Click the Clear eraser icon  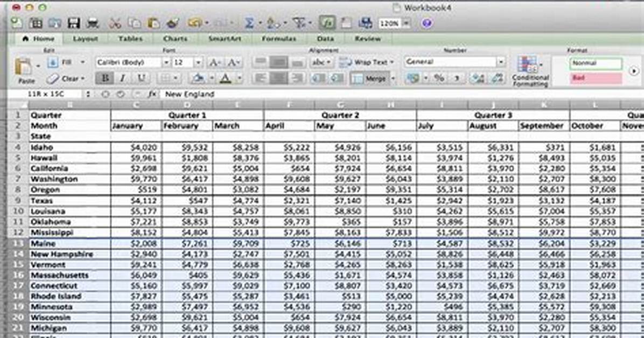(x=53, y=78)
